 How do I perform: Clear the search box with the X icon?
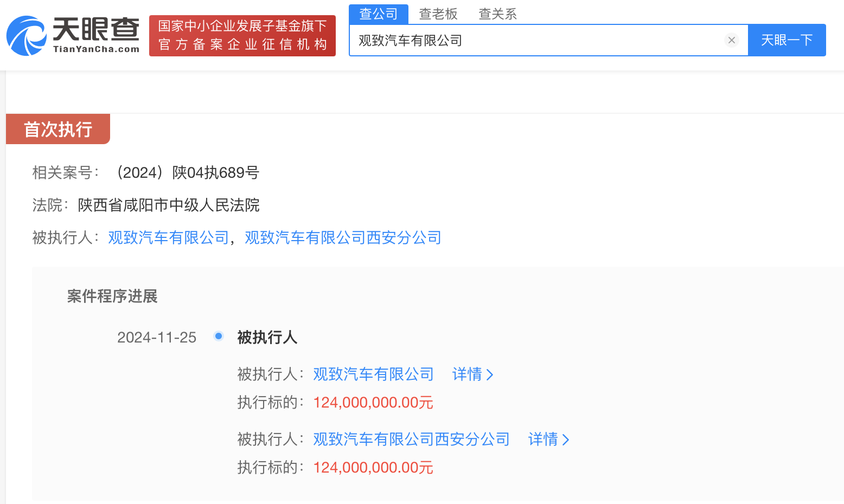731,40
